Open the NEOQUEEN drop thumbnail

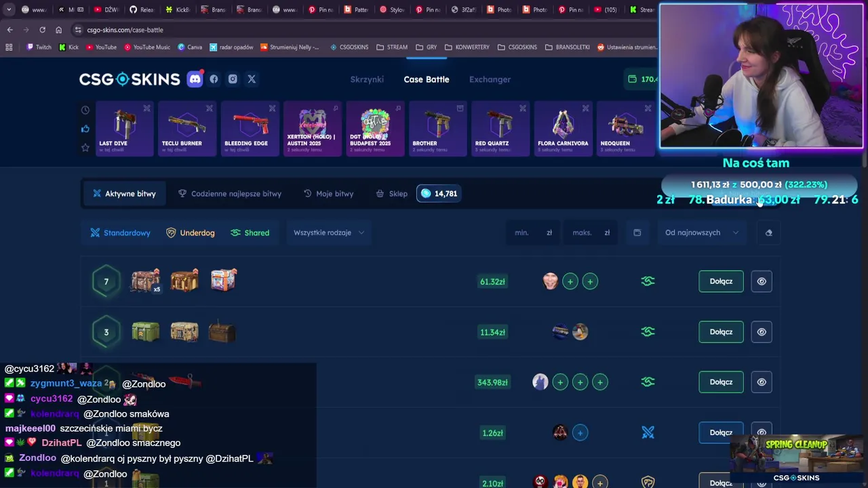click(625, 129)
